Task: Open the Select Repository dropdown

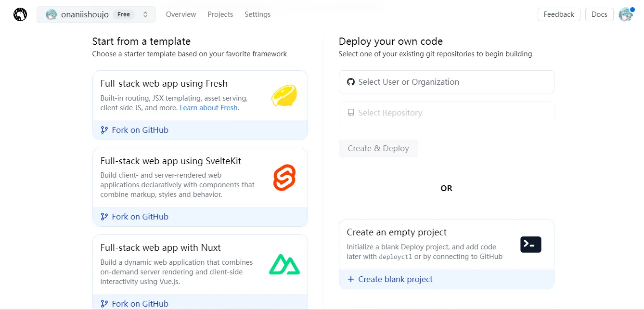Action: [446, 113]
